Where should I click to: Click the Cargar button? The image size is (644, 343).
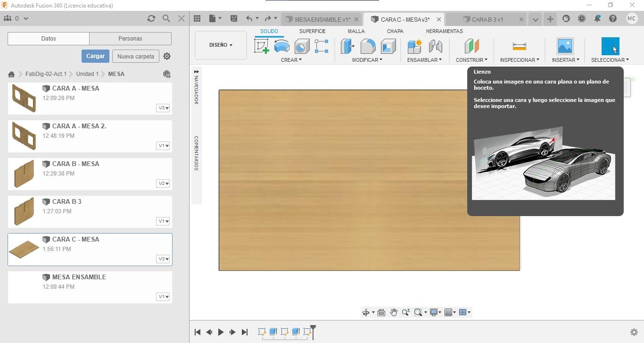95,56
